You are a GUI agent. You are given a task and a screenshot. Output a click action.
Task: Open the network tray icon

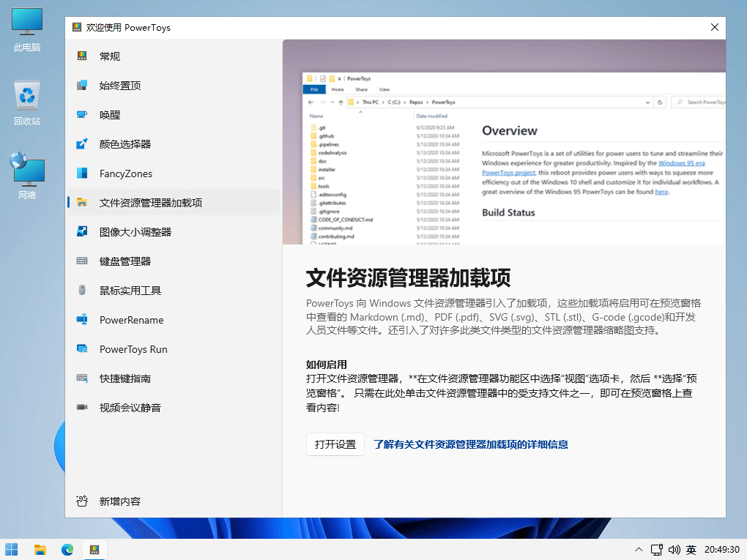[657, 550]
